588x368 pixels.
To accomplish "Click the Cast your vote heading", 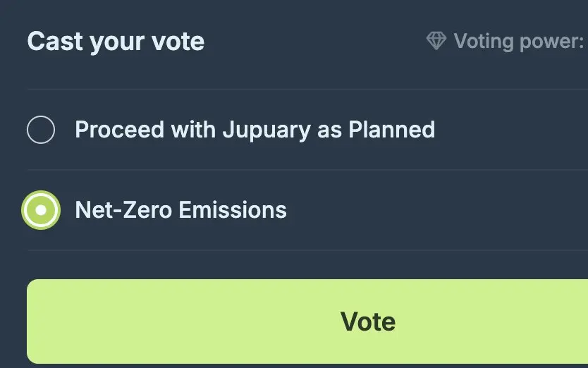I will pyautogui.click(x=116, y=41).
